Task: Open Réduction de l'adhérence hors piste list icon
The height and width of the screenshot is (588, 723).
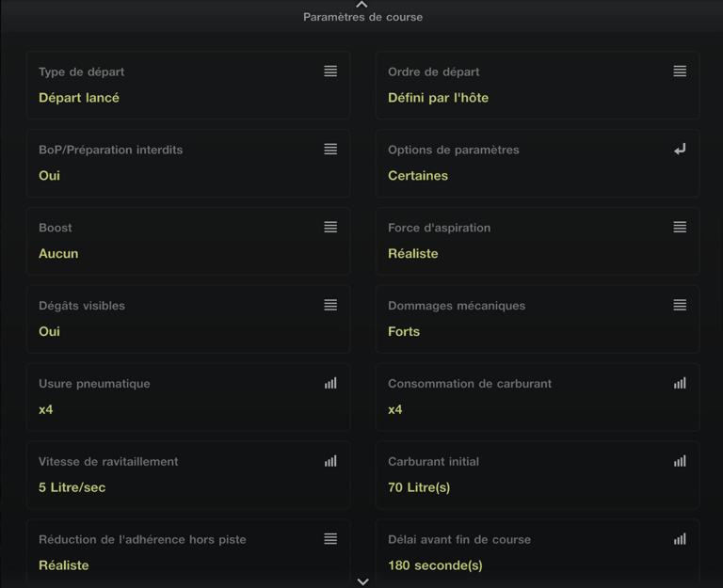Action: pos(330,539)
